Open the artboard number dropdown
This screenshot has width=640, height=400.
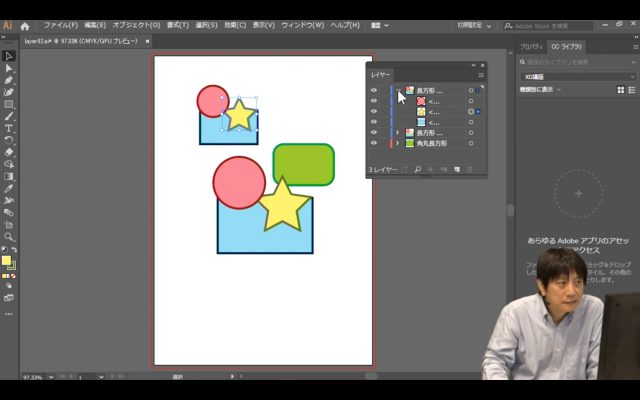pyautogui.click(x=101, y=377)
